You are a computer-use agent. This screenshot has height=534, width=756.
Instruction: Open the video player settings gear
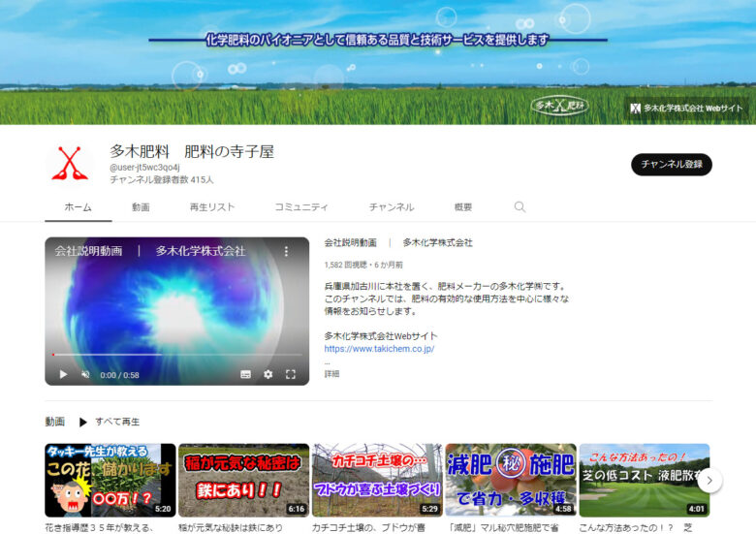click(268, 374)
